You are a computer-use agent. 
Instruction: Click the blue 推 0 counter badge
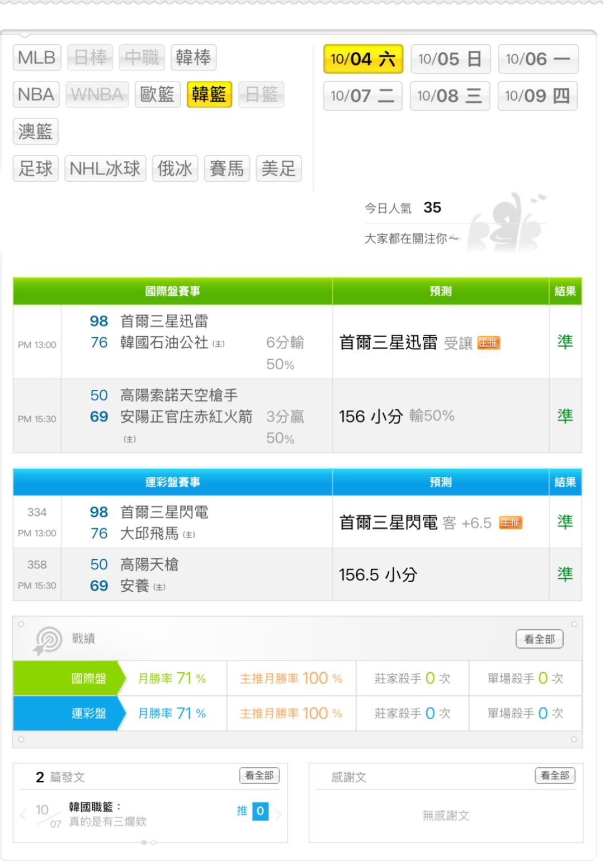coord(260,812)
